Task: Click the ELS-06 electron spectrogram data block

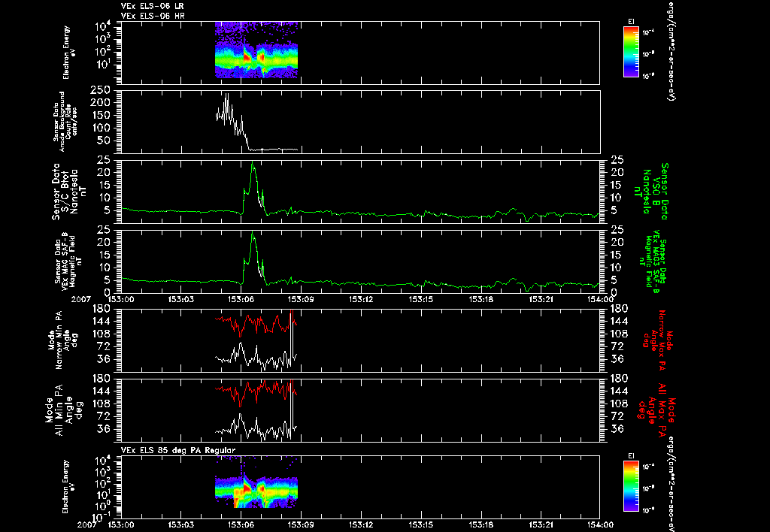Action: 256,50
